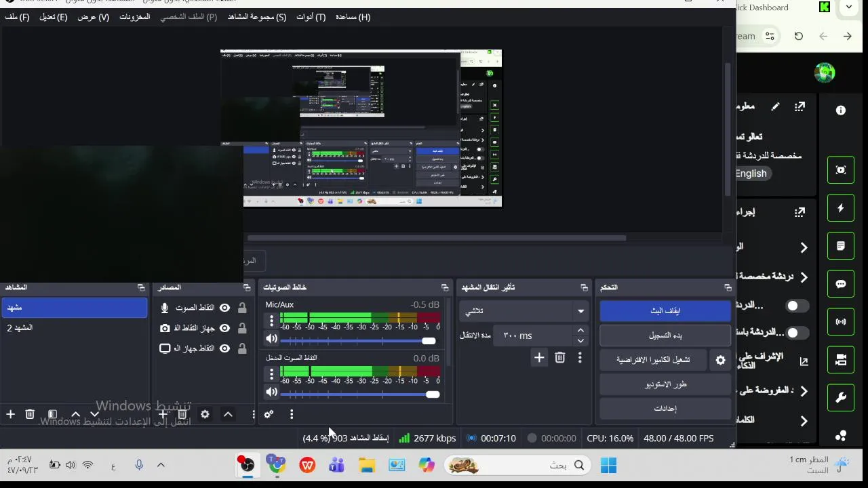Screen dimensions: 868x488
Task: Mute the التقاط الصوت المدخل channel speaker icon
Action: click(x=272, y=392)
